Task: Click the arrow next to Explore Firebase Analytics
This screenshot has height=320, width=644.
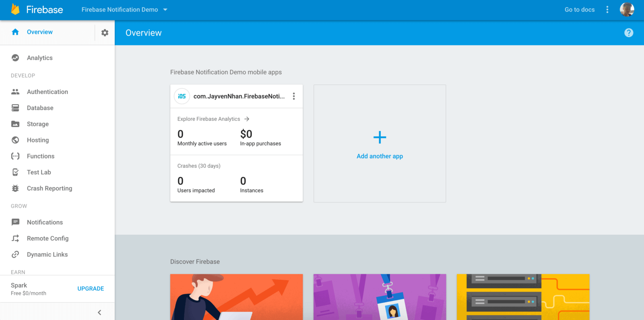Action: [247, 119]
